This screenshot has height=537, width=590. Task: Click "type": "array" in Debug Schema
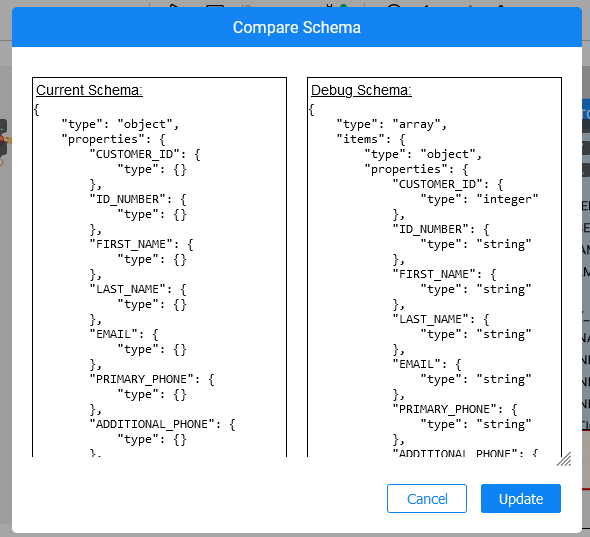pos(391,124)
